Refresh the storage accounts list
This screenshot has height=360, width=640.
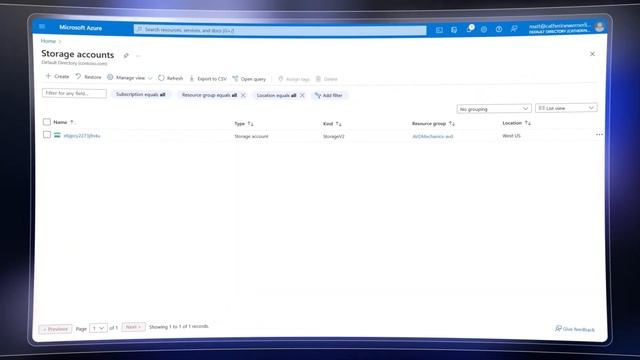coord(171,78)
